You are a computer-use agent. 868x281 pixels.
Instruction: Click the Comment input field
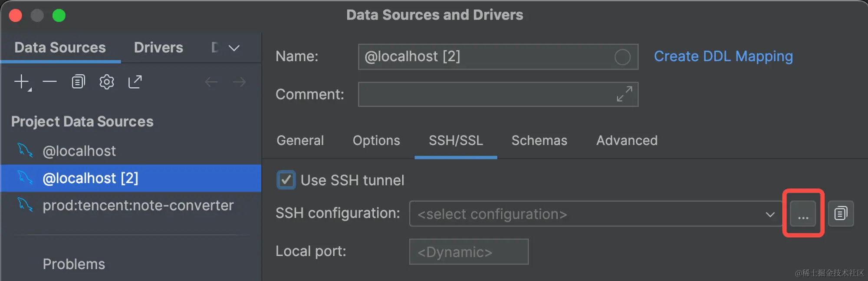coord(498,94)
